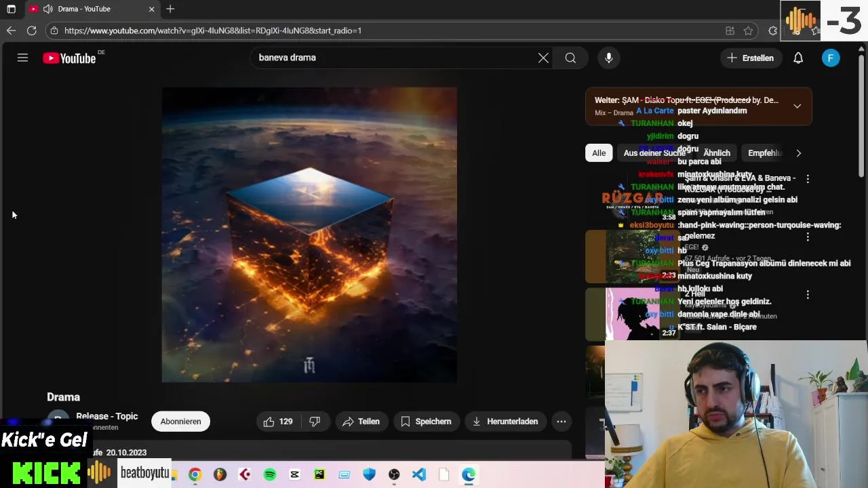
Task: Launch FL Studio from the taskbar
Action: [x=220, y=474]
